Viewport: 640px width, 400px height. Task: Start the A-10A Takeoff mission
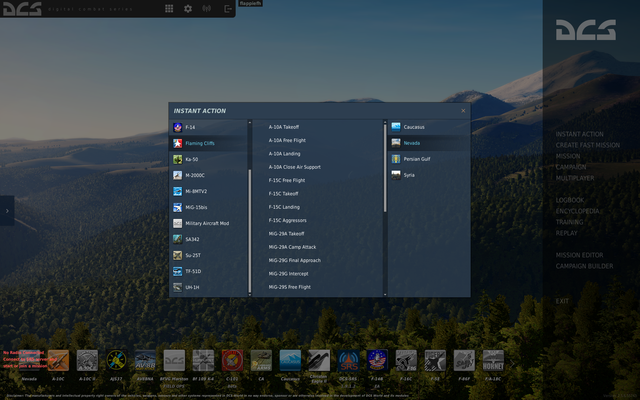[284, 127]
